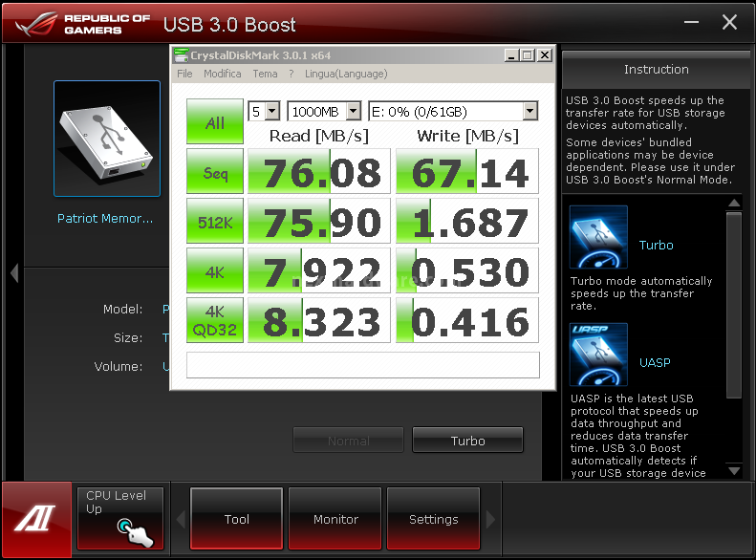The height and width of the screenshot is (560, 756).
Task: Open the drive selector dropdown showing E:
Action: point(453,111)
